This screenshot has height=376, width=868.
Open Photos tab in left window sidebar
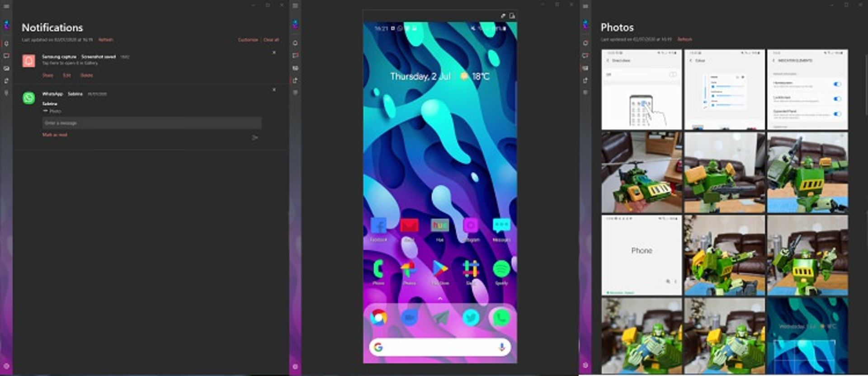point(6,68)
